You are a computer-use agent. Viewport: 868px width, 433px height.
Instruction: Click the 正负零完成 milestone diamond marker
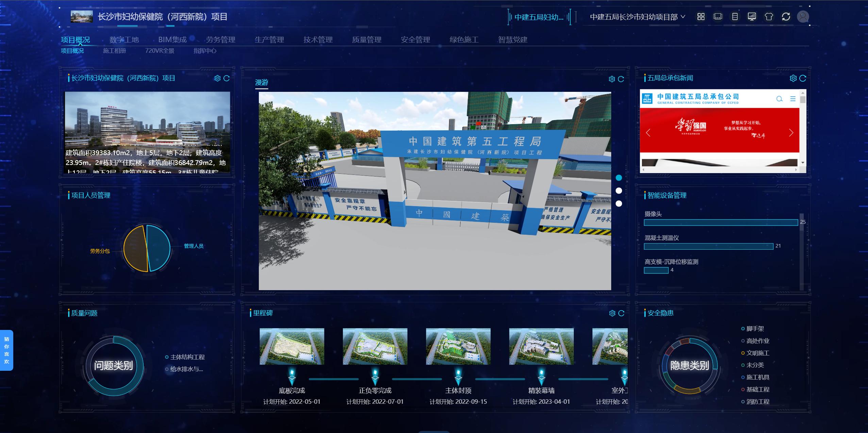pyautogui.click(x=375, y=377)
